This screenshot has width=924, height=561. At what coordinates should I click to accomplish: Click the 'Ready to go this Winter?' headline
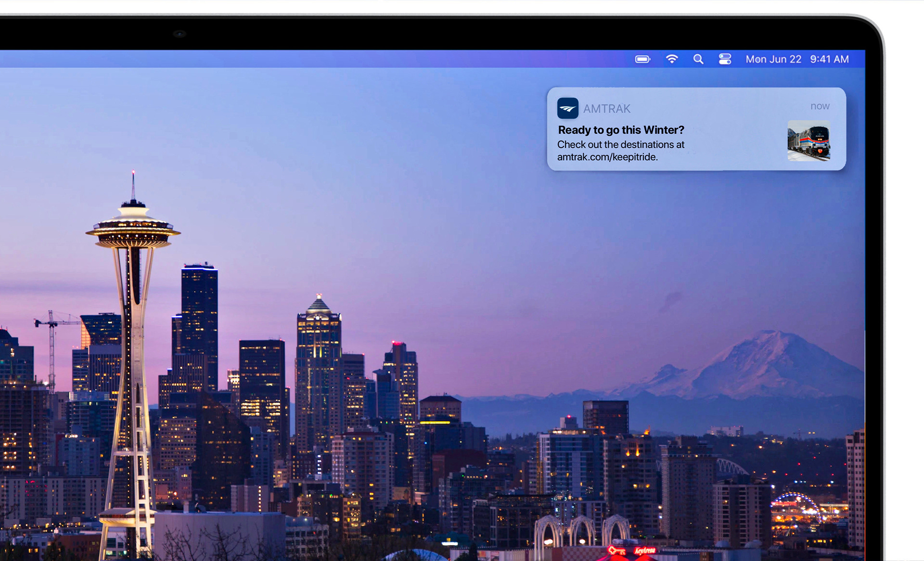coord(621,130)
